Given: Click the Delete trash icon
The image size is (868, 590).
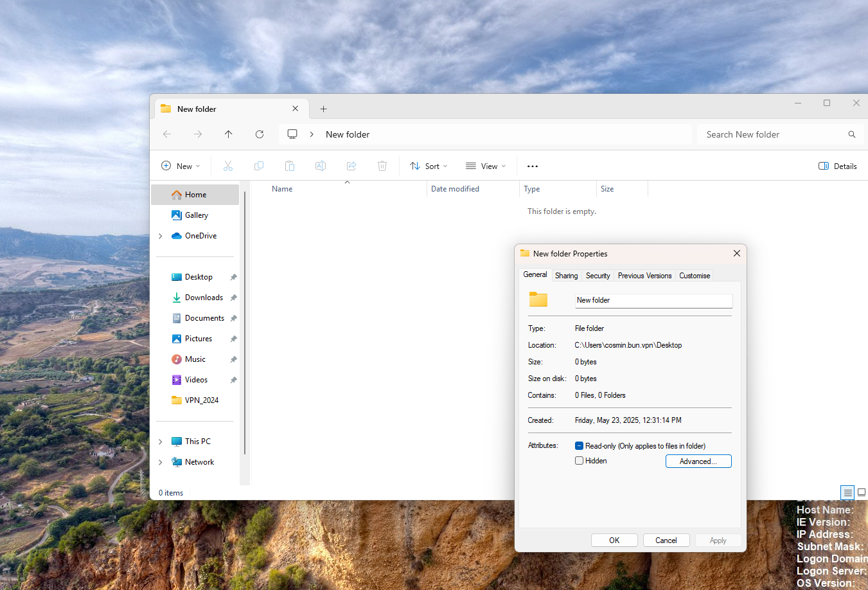Looking at the screenshot, I should point(382,166).
